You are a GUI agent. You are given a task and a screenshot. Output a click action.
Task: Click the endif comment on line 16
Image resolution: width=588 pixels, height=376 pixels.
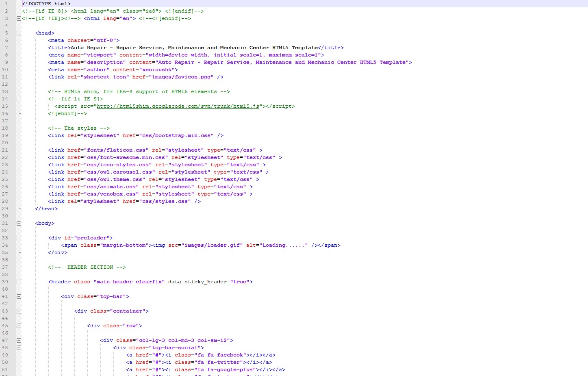(67, 113)
